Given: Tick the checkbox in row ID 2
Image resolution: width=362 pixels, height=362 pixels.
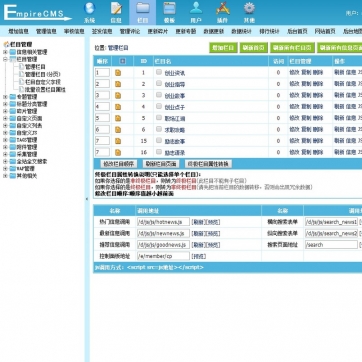Looking at the screenshot, I should click(x=159, y=83).
